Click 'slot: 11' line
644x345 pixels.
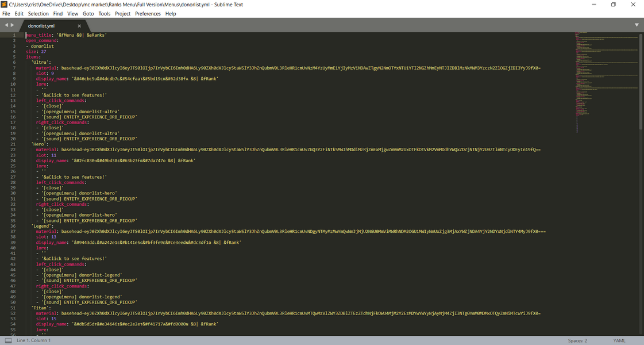pyautogui.click(x=46, y=155)
